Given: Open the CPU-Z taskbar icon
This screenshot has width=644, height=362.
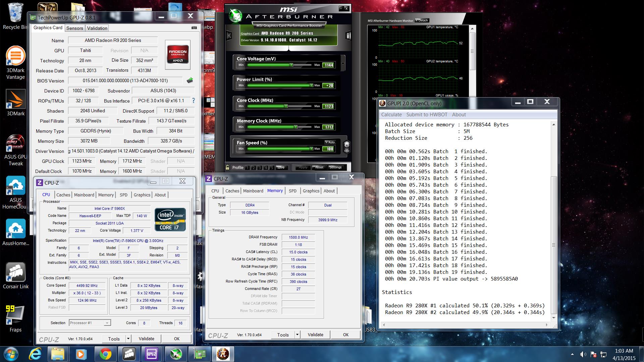Looking at the screenshot, I should 152,354.
